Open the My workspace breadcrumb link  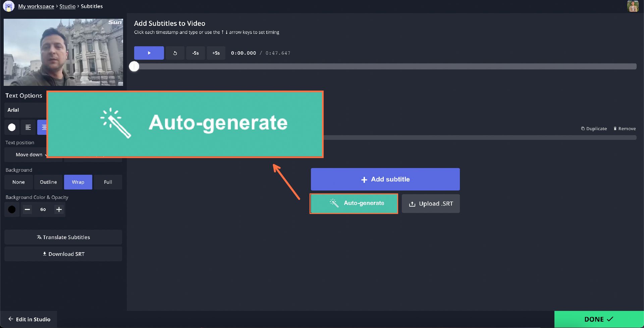point(36,6)
